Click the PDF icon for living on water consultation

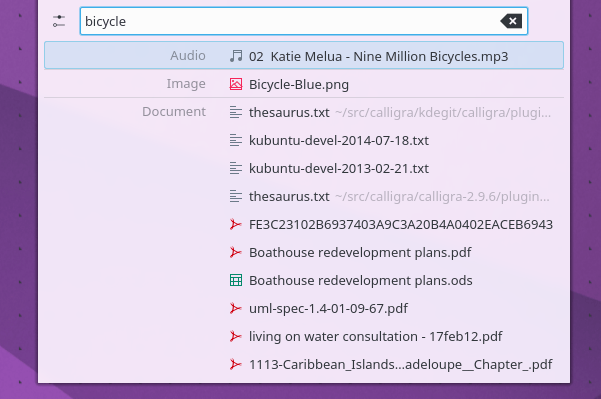click(x=236, y=336)
